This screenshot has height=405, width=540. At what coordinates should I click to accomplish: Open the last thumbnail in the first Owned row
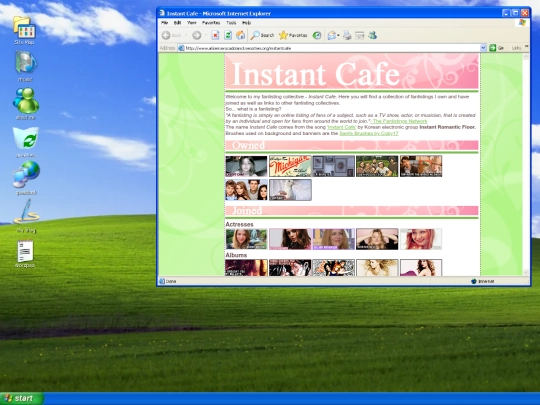[421, 166]
